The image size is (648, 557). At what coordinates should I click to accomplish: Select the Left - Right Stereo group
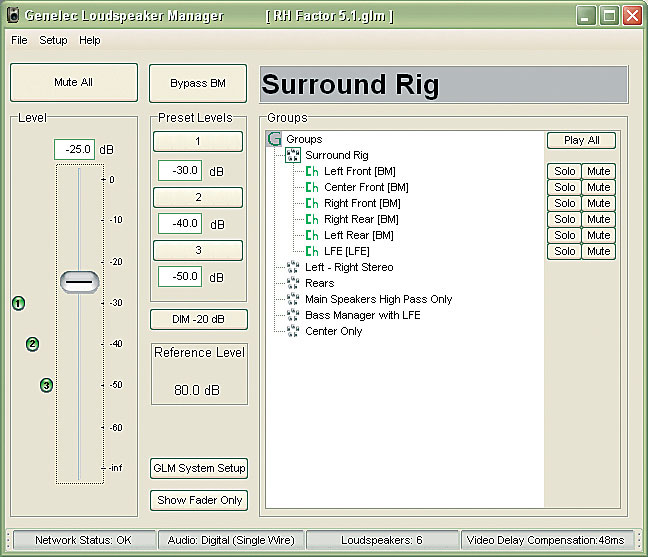click(x=349, y=267)
